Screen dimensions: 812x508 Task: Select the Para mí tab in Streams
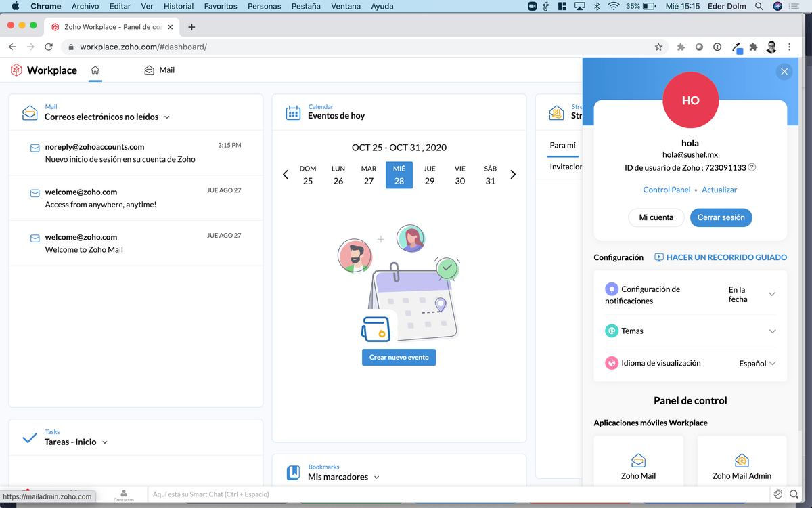click(562, 145)
